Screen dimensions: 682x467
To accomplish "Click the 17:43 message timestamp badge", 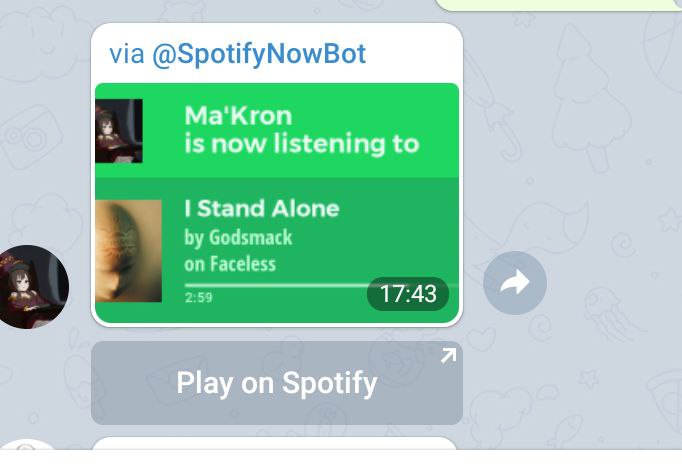I will pyautogui.click(x=408, y=294).
